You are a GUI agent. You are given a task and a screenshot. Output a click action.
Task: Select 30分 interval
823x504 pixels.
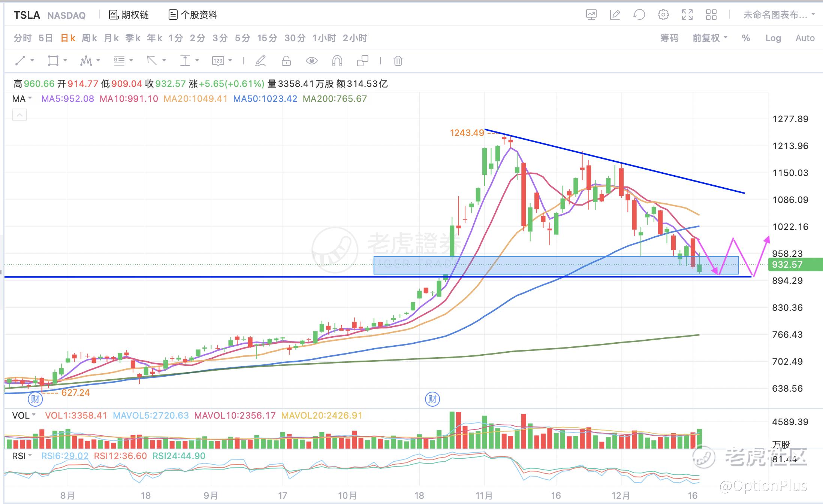(295, 38)
